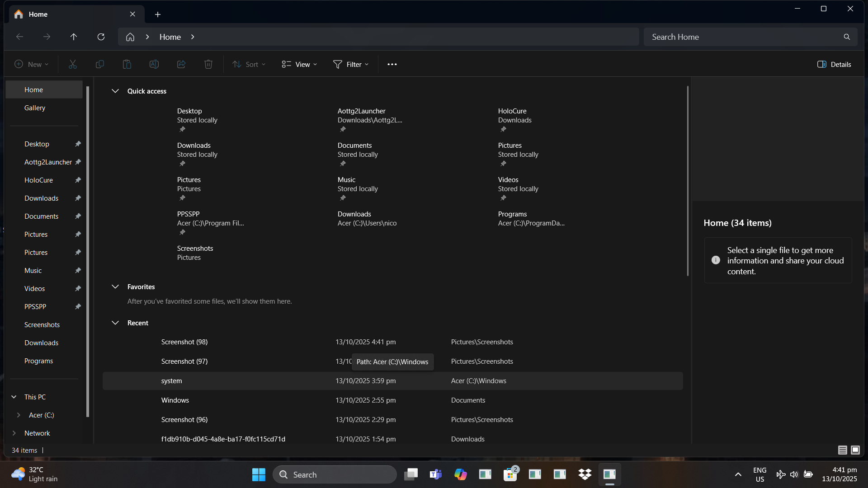Screen dimensions: 868x488
Task: Click the Search Home input field
Action: coord(744,37)
